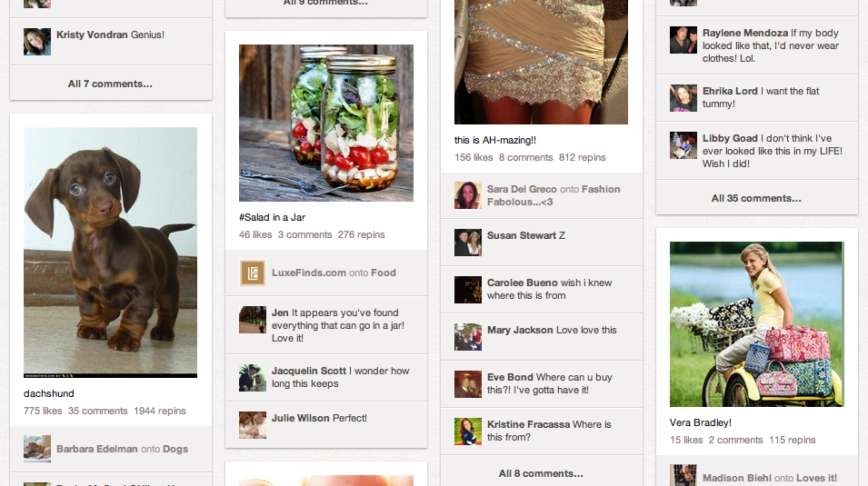Image resolution: width=868 pixels, height=486 pixels.
Task: Open the Salad in a Jar pin image
Action: coord(326,123)
